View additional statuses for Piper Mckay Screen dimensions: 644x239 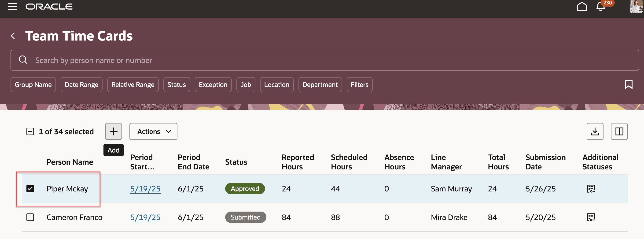click(591, 188)
